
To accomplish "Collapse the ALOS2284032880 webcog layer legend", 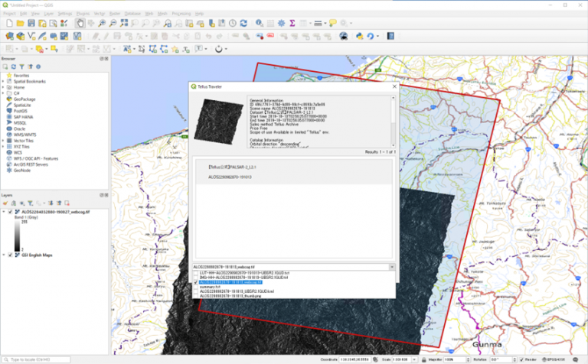I will coord(4,212).
